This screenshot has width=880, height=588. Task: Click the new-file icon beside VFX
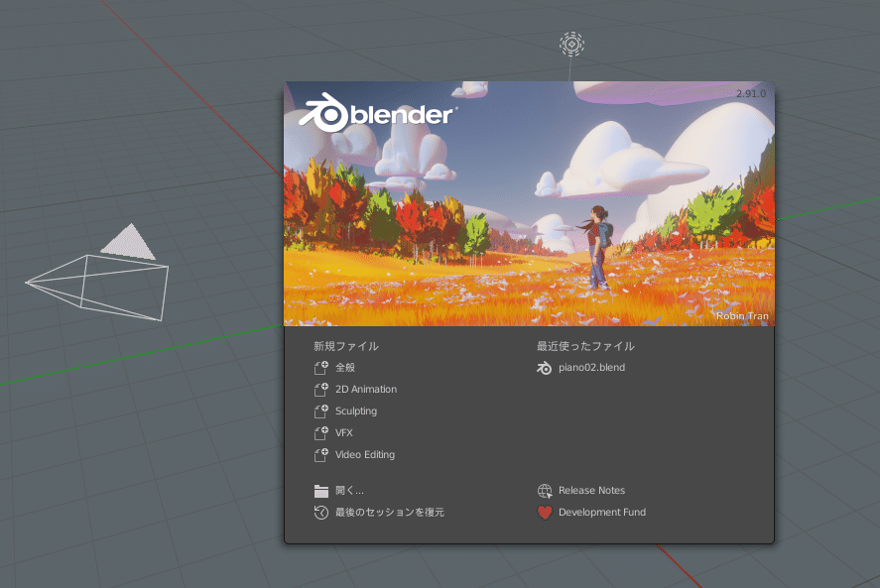(321, 433)
